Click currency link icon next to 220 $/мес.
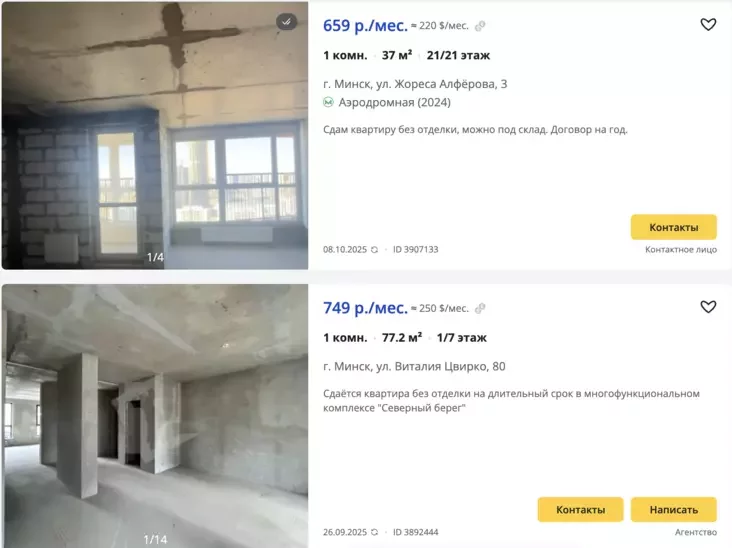 tap(480, 26)
